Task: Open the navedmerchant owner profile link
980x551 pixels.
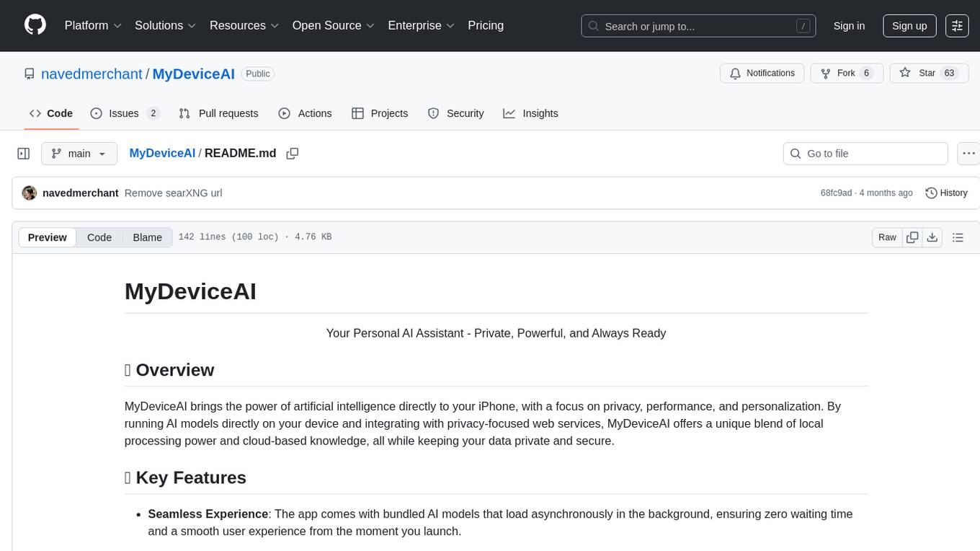Action: tap(92, 74)
